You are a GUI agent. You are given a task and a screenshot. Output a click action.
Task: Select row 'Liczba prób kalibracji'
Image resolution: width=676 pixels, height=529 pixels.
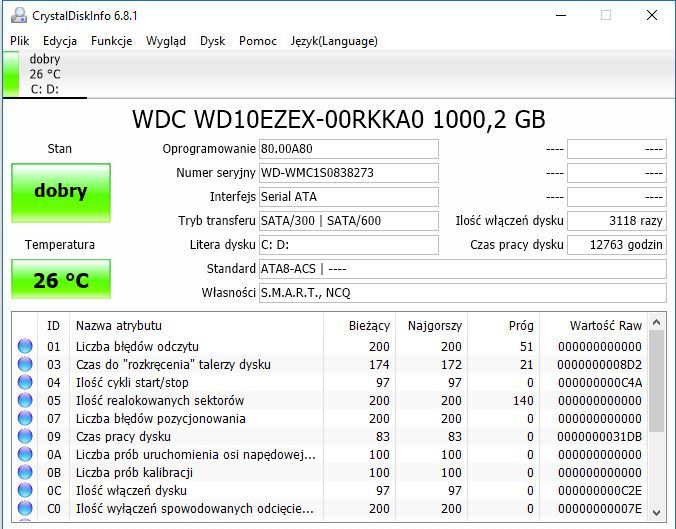pos(330,473)
